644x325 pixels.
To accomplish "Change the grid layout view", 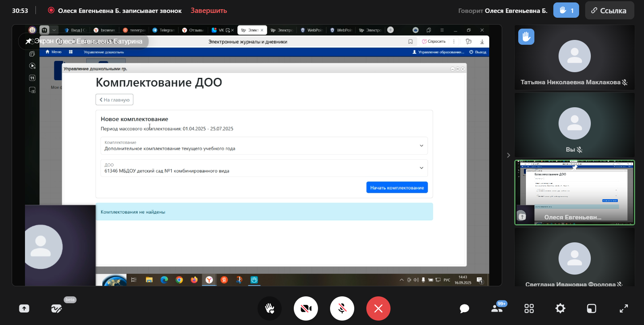I will coord(529,309).
